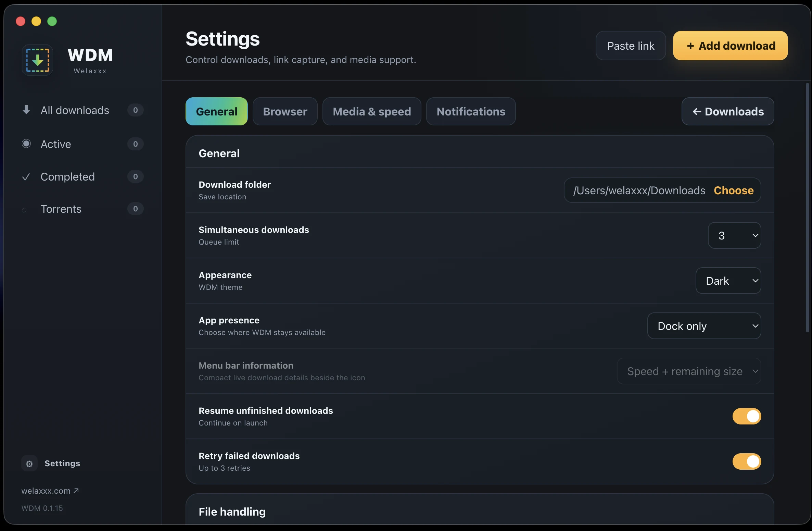Choose a new download folder

(734, 190)
